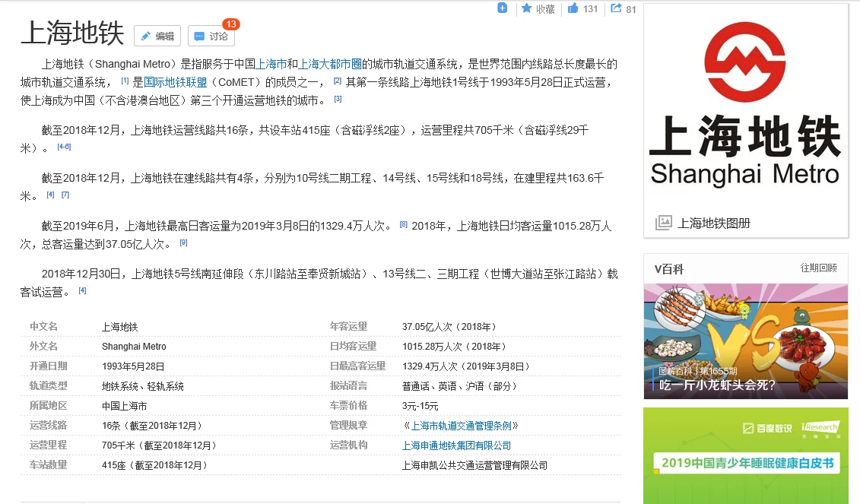Open the 吃一斤小龙虾头会死 video thumbnail
The height and width of the screenshot is (504, 860).
[745, 340]
